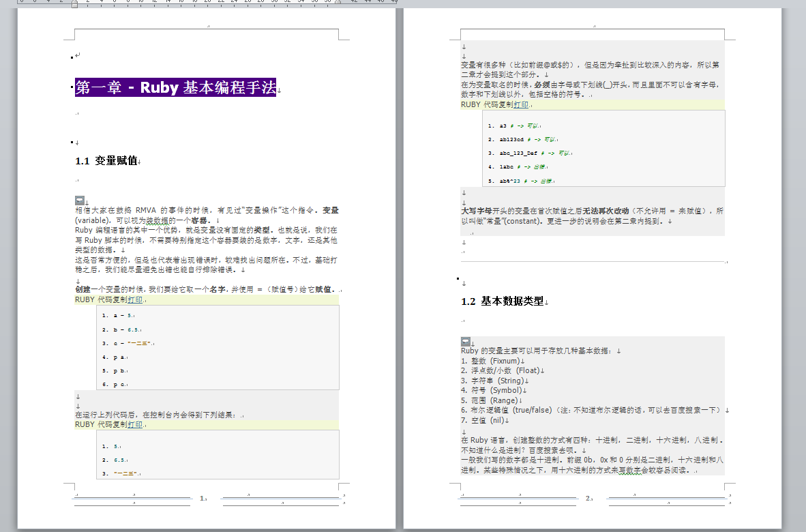Click list item 整数 (Fixnum)
The image size is (806, 532).
click(492, 361)
